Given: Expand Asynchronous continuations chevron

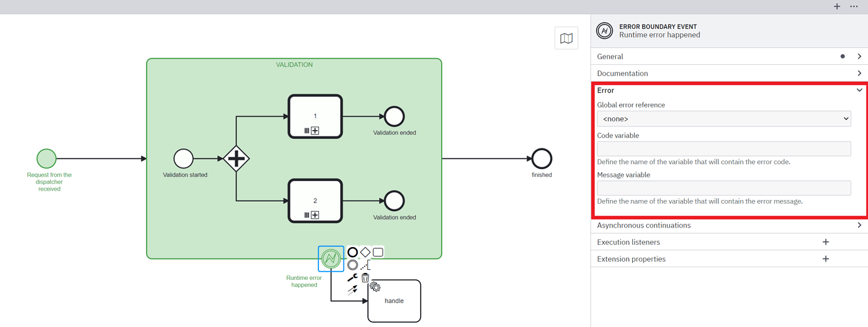Looking at the screenshot, I should [859, 225].
